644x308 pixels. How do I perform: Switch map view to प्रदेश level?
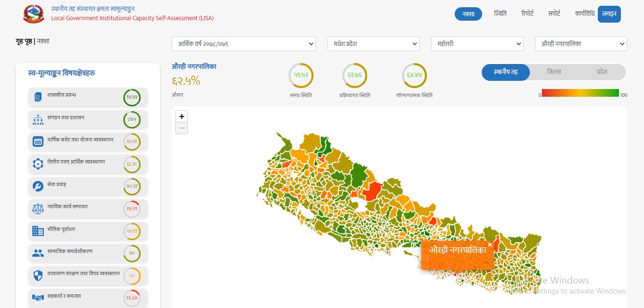(x=602, y=72)
